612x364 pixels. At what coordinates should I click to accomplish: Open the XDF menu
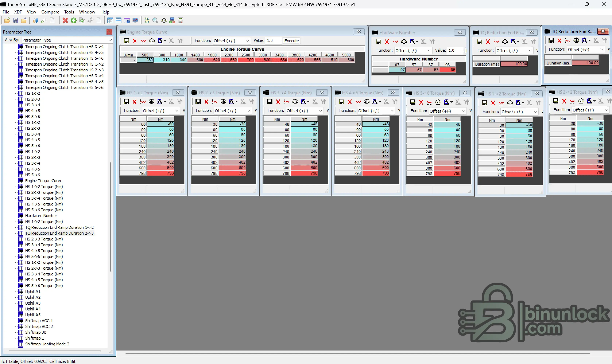click(x=18, y=12)
